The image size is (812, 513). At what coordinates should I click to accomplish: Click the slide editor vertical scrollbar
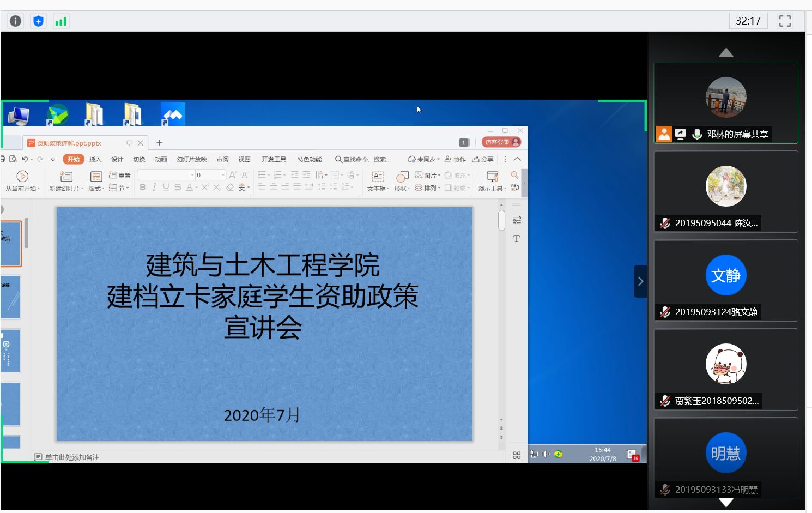tap(501, 221)
